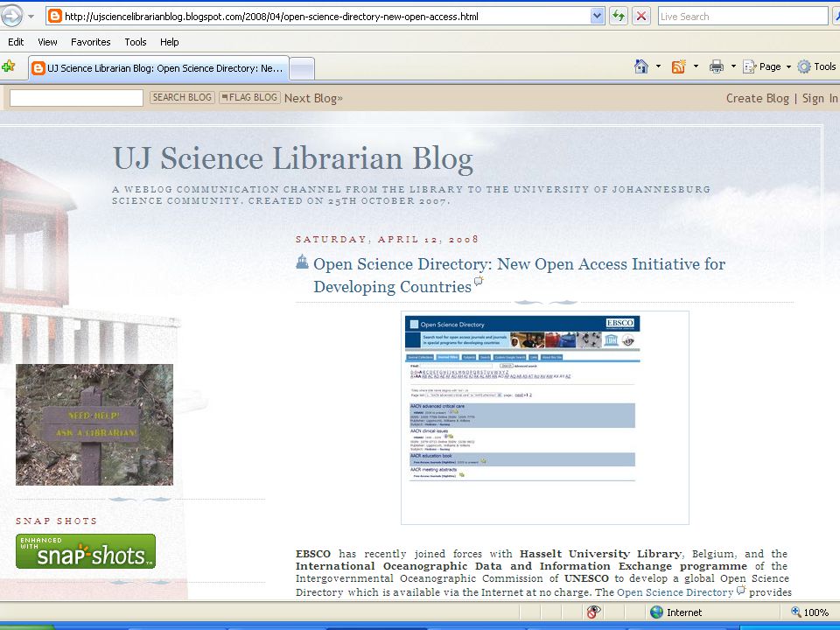The image size is (840, 630).
Task: Expand the address bar history dropdown
Action: pos(598,17)
